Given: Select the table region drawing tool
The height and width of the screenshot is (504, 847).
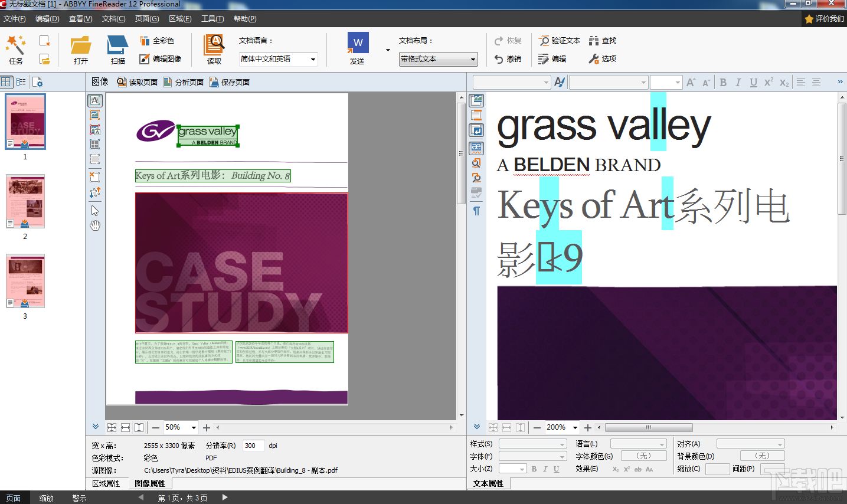Looking at the screenshot, I should point(95,144).
